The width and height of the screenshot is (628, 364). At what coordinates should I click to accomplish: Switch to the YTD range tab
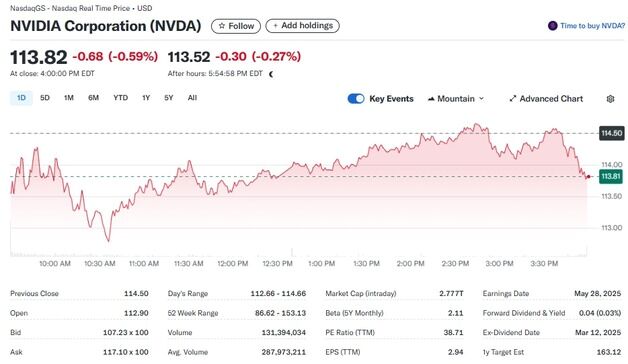pos(121,98)
